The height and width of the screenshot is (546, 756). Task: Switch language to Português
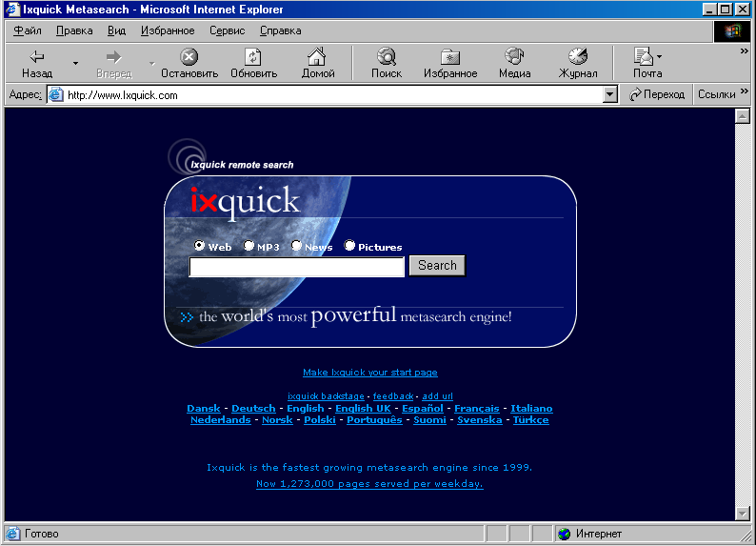pyautogui.click(x=374, y=420)
